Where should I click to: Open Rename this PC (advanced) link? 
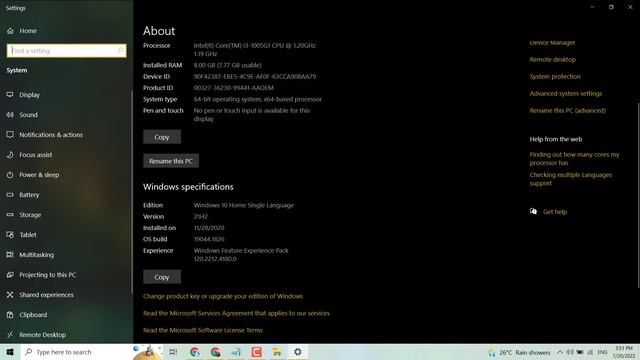pyautogui.click(x=567, y=111)
